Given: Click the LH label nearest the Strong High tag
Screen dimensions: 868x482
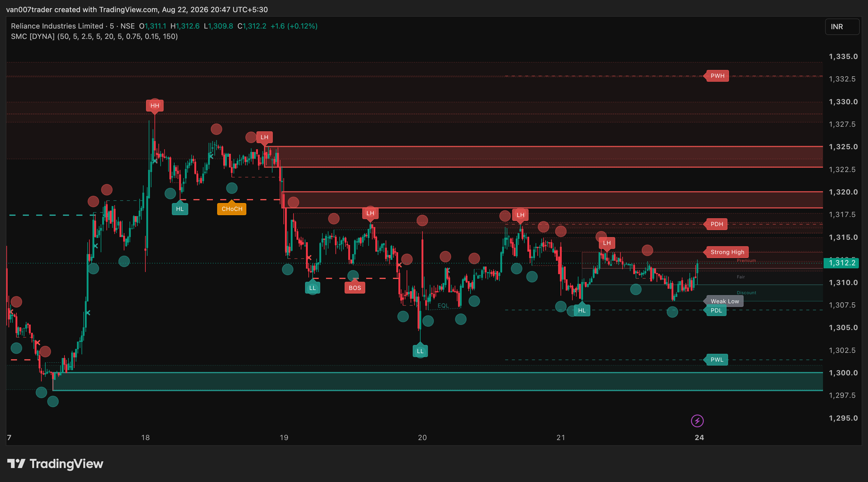Looking at the screenshot, I should click(607, 243).
